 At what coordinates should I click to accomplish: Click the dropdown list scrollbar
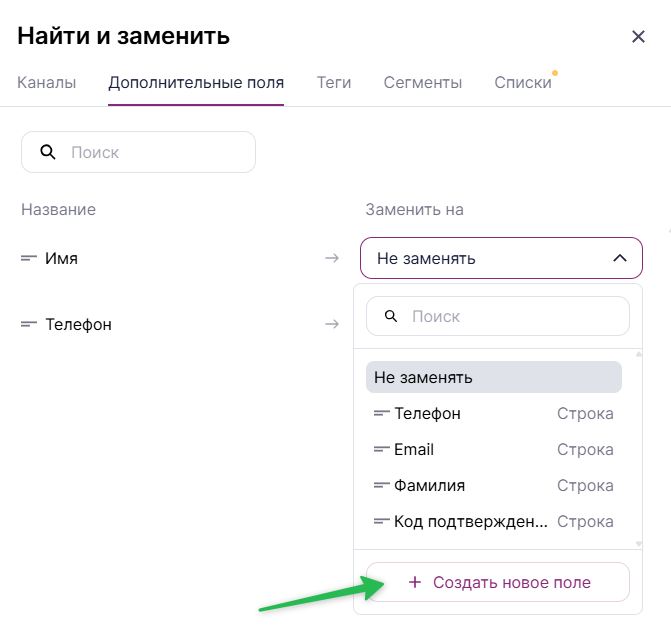638,449
